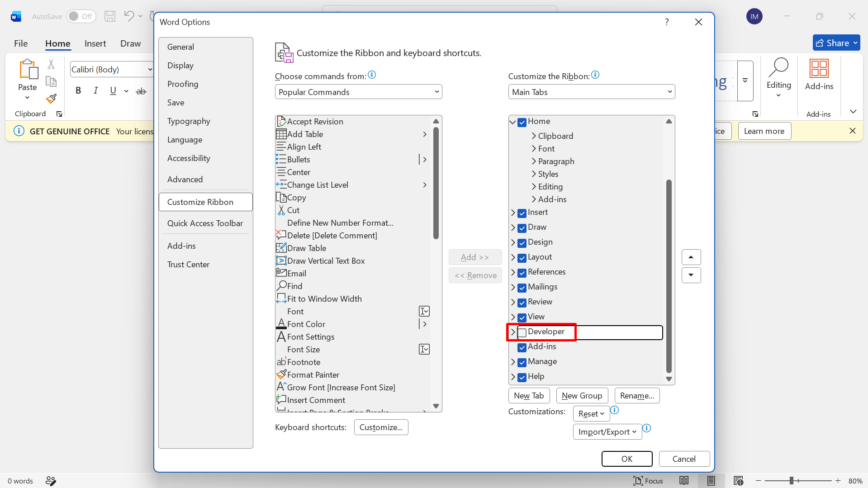Open the Advanced options category

(206, 180)
